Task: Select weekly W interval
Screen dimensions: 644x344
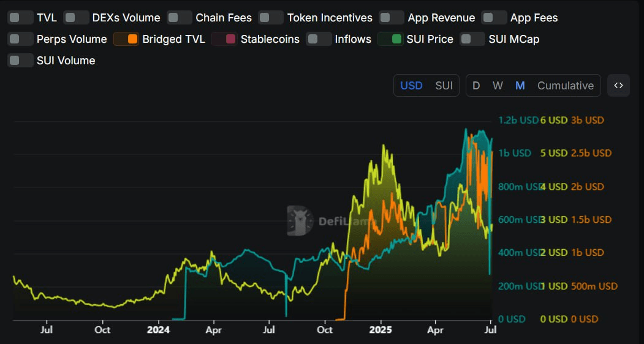Action: click(x=498, y=85)
